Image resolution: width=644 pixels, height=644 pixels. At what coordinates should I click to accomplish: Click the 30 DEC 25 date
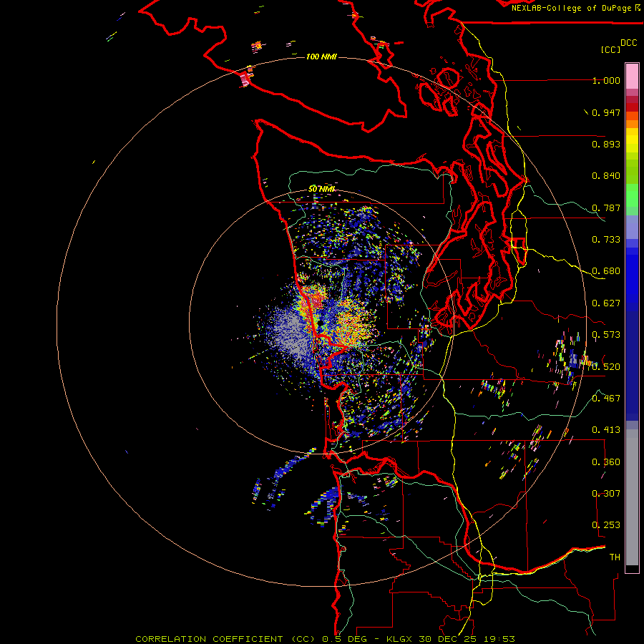point(449,639)
